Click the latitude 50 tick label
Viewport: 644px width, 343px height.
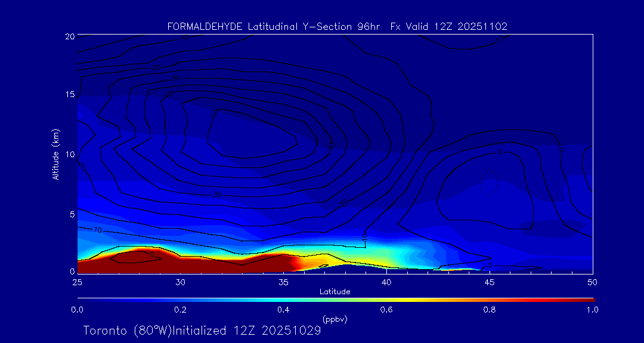click(x=592, y=282)
